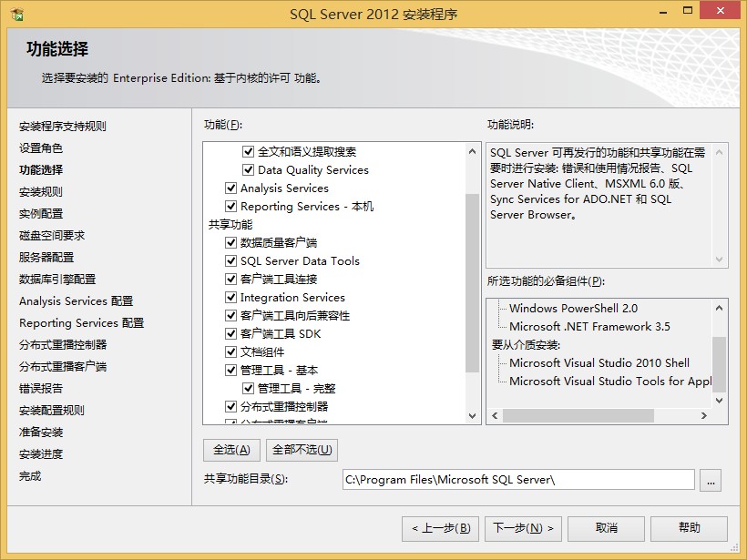Click the prerequisites vertical scrollbar thumb
The height and width of the screenshot is (560, 747).
point(720,364)
